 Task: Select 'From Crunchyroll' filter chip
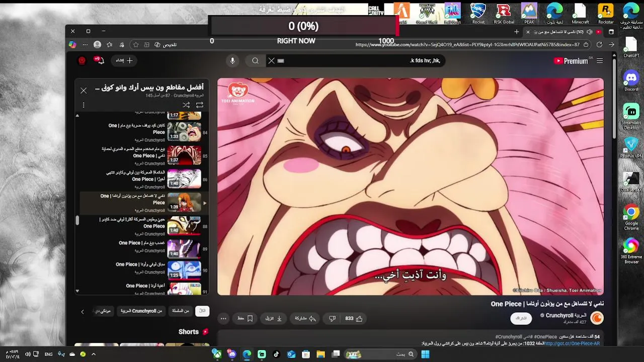141,311
